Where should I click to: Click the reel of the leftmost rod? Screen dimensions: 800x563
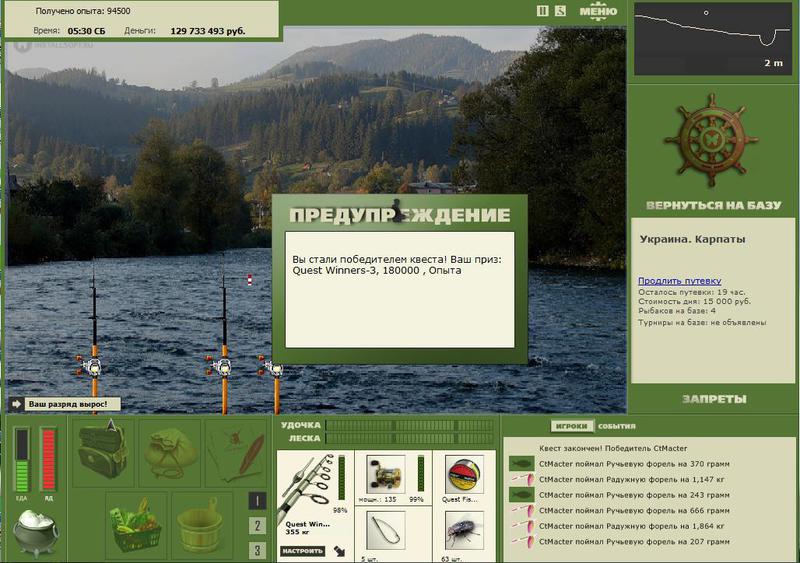click(90, 366)
